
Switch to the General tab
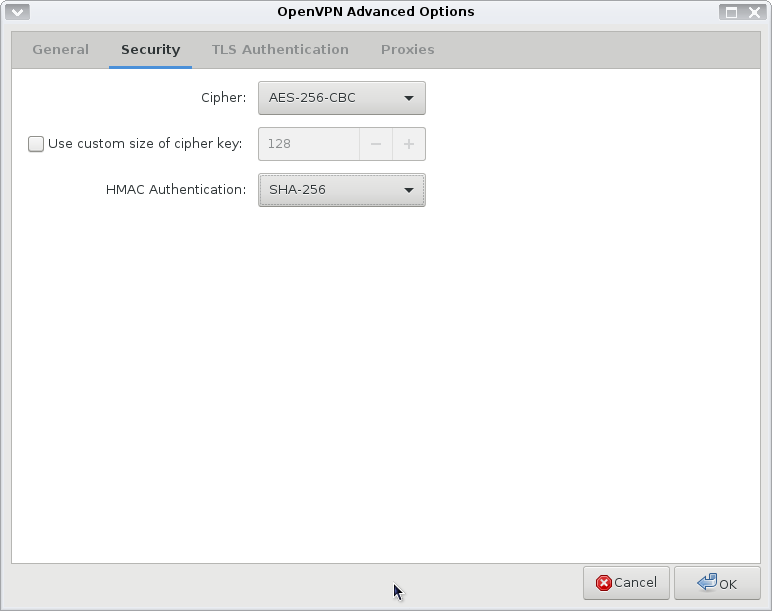click(61, 50)
